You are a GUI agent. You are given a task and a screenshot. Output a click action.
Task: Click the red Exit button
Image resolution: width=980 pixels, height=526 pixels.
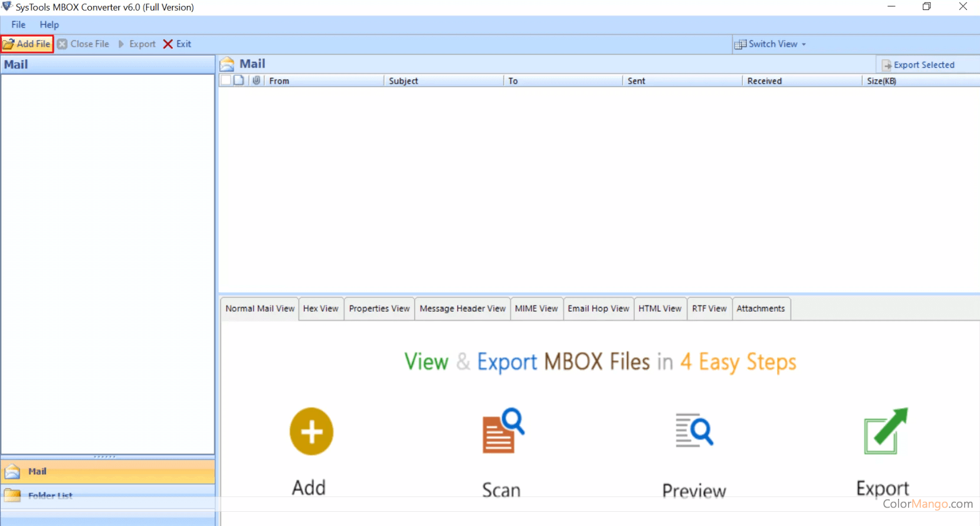(177, 44)
